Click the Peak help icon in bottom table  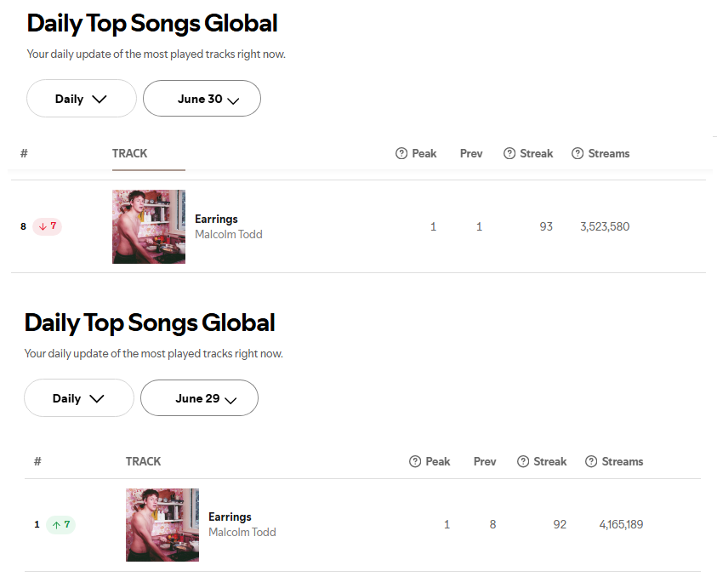415,461
